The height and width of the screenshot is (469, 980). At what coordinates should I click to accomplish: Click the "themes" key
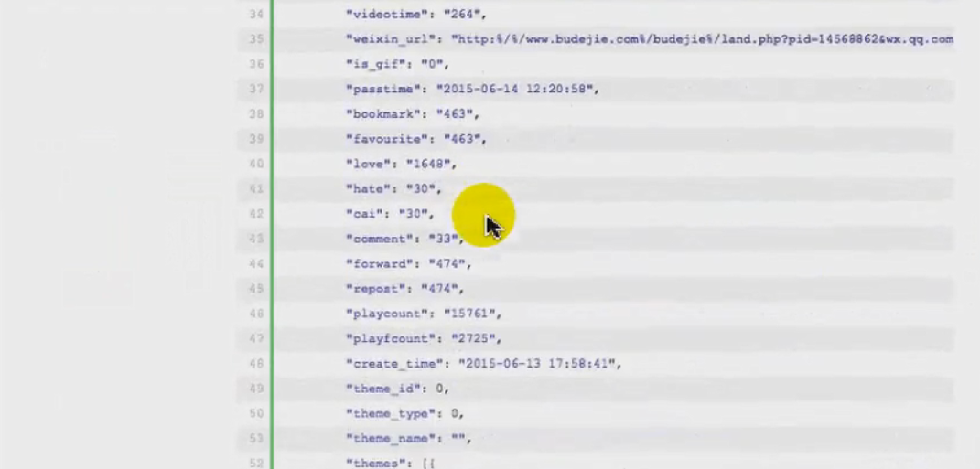(375, 464)
